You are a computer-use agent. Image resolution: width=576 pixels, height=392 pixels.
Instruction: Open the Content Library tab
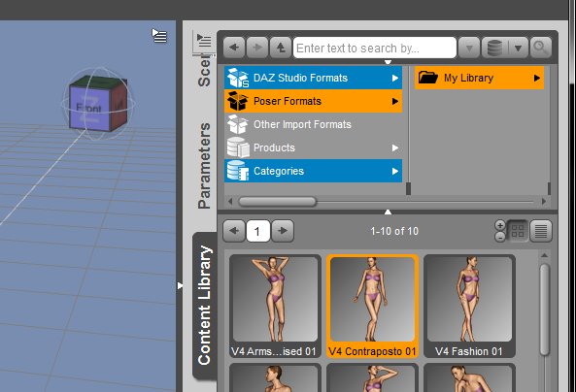(x=205, y=306)
